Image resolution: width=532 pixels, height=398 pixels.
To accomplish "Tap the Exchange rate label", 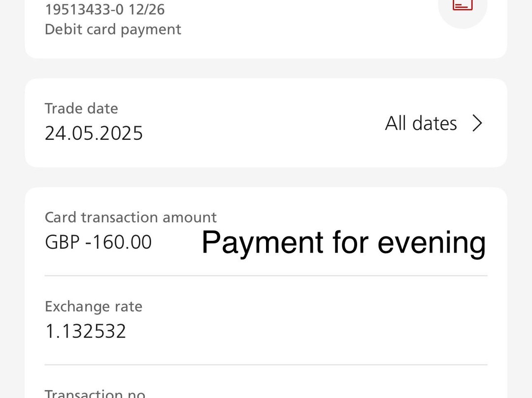I will pos(93,306).
